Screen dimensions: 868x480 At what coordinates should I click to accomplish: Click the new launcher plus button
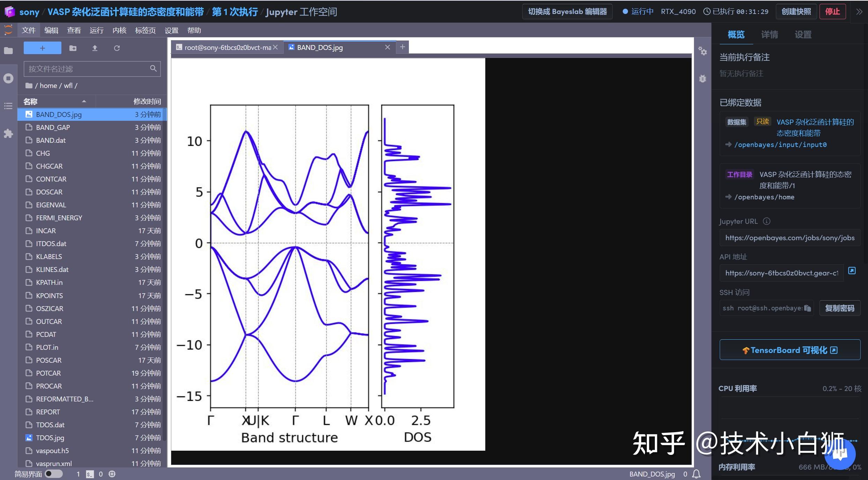tap(42, 48)
